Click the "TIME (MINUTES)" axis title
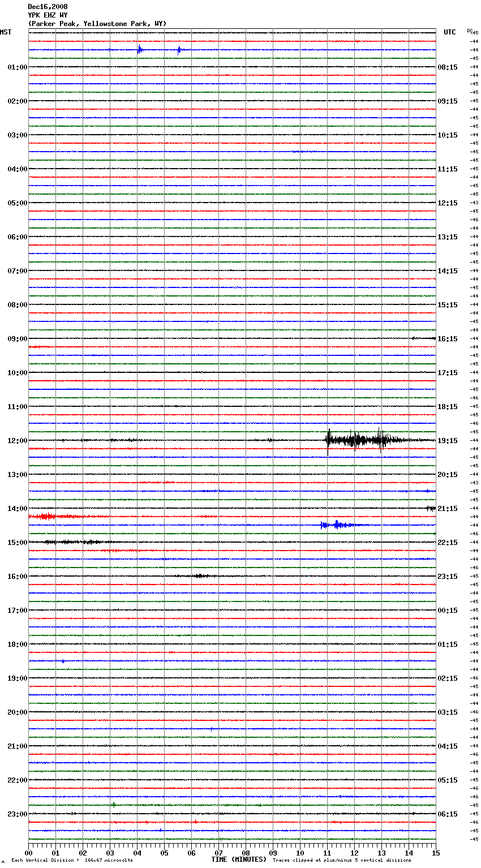 click(239, 860)
